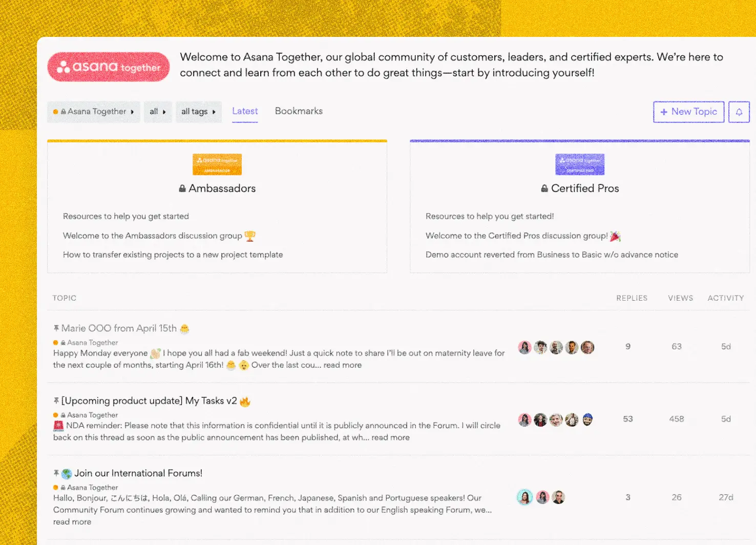Click the lock icon in the Asana Together filter

[x=63, y=111]
